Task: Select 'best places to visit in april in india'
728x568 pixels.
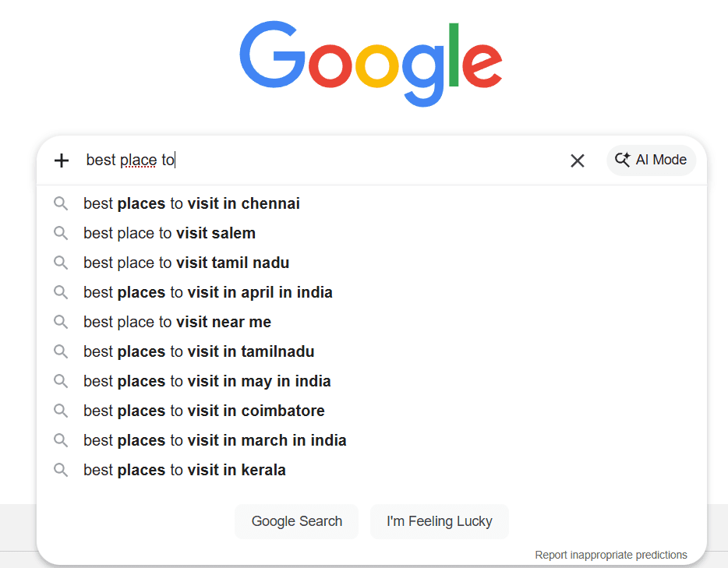Action: point(208,293)
